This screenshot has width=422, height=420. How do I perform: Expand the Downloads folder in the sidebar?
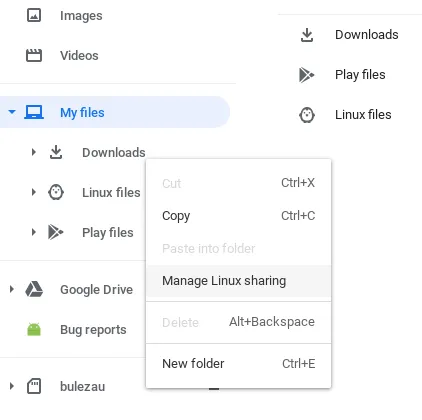pos(33,152)
